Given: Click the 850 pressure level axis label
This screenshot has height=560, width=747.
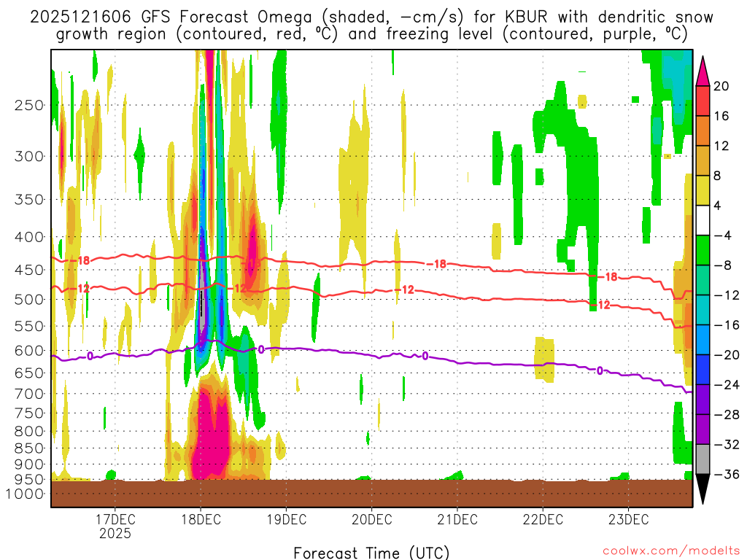Looking at the screenshot, I should pyautogui.click(x=30, y=448).
